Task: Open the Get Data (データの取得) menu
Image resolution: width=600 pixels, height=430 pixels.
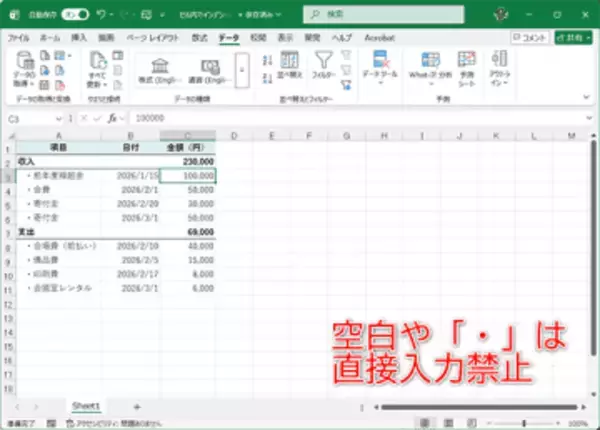Action: point(24,70)
